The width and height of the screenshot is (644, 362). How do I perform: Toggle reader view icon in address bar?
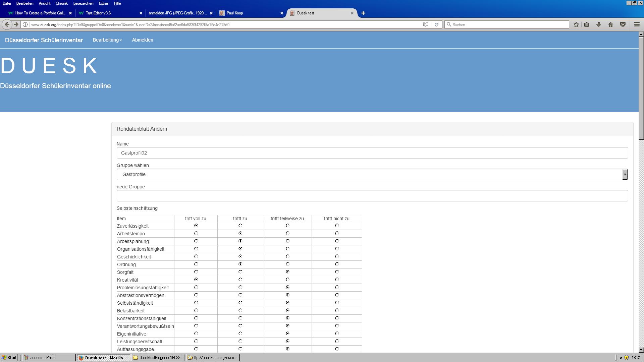(x=425, y=24)
